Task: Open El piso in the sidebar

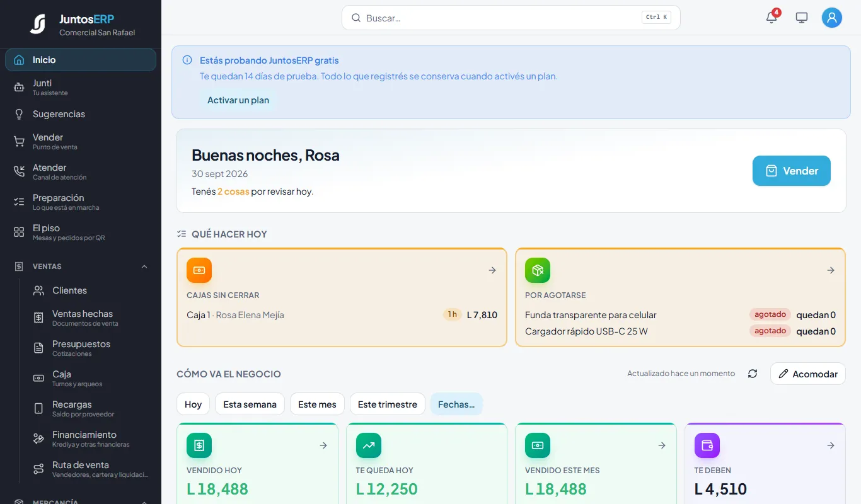Action: (81, 232)
